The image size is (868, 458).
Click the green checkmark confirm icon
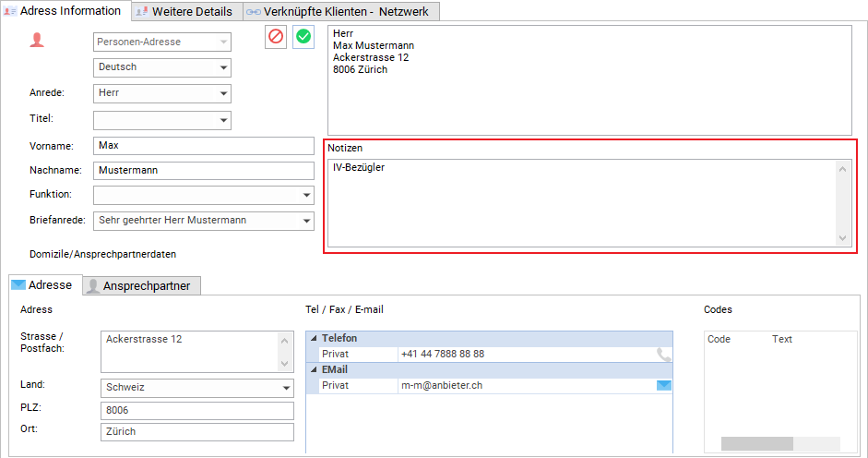click(303, 37)
